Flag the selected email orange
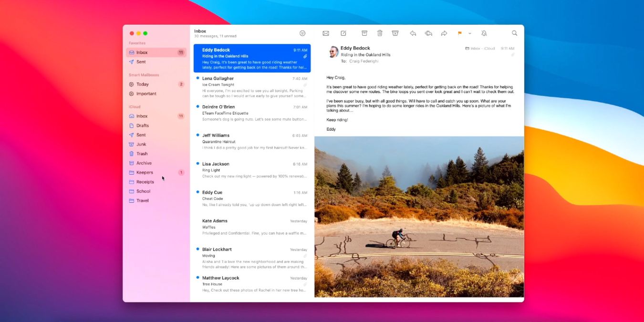Image resolution: width=644 pixels, height=322 pixels. click(459, 33)
